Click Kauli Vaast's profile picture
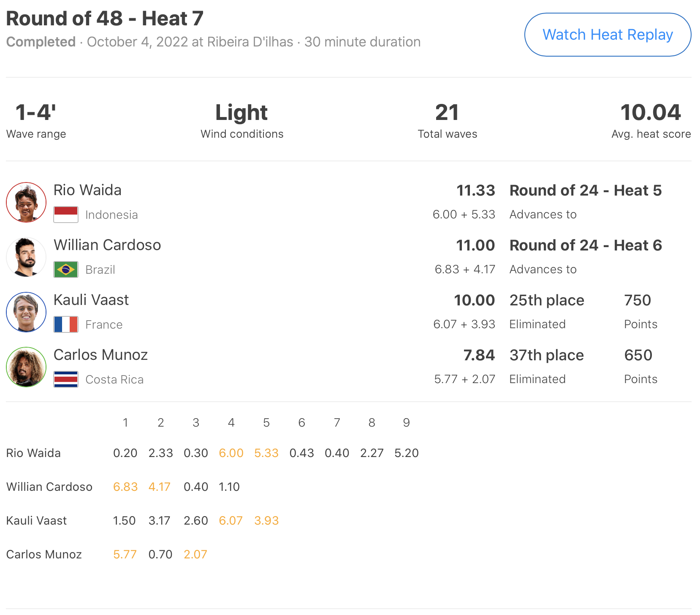Viewport: 700px width, 615px height. point(26,312)
